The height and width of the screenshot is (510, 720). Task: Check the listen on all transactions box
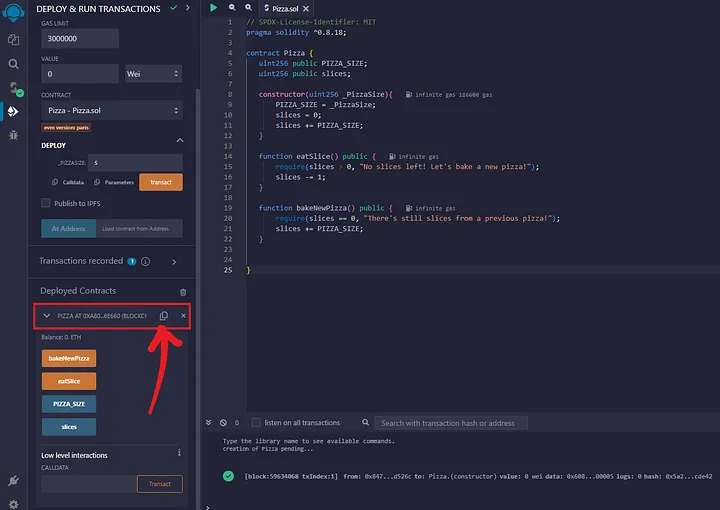click(256, 423)
